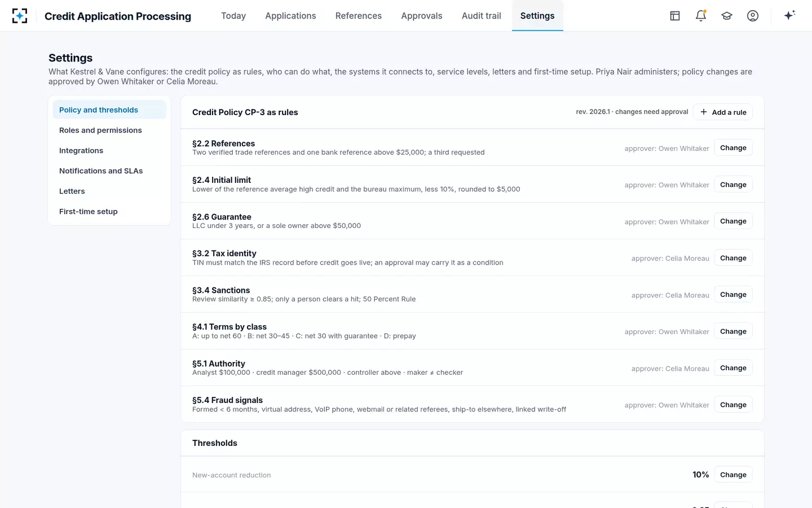Viewport: 812px width, 508px height.
Task: Change the §4.1 Terms by class rule
Action: coord(733,331)
